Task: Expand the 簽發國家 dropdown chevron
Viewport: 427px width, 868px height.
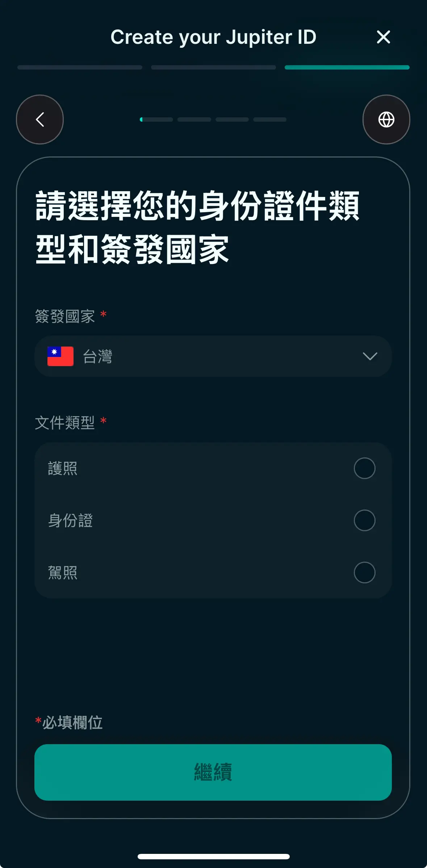Action: [370, 356]
